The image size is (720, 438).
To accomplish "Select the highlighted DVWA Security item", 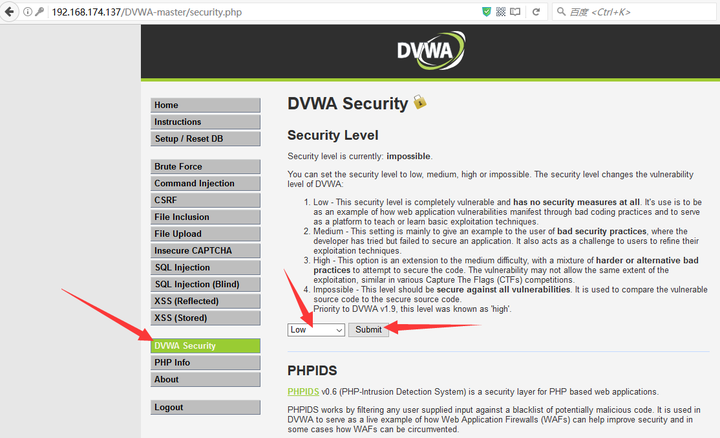I will point(205,346).
